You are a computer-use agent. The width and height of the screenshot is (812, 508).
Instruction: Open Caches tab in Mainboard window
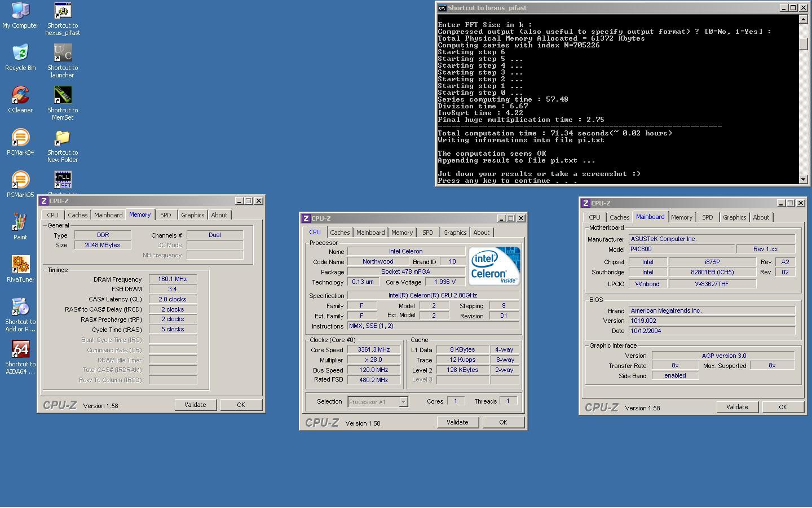(x=620, y=217)
